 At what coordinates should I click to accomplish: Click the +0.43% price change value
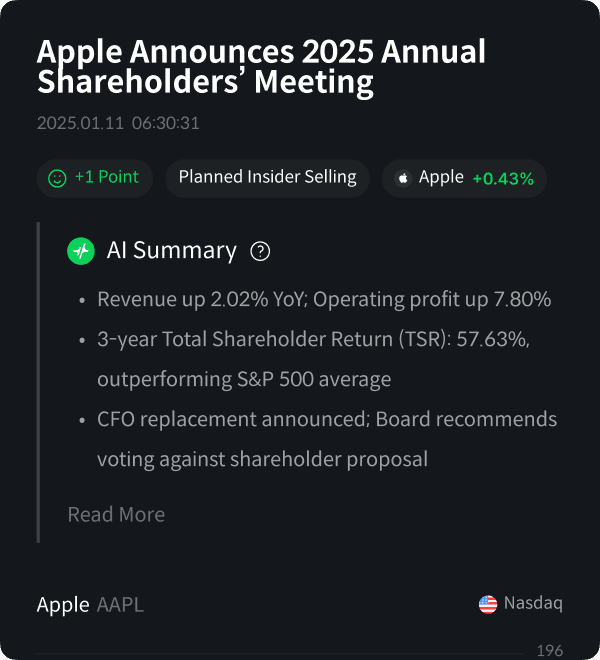pos(503,178)
